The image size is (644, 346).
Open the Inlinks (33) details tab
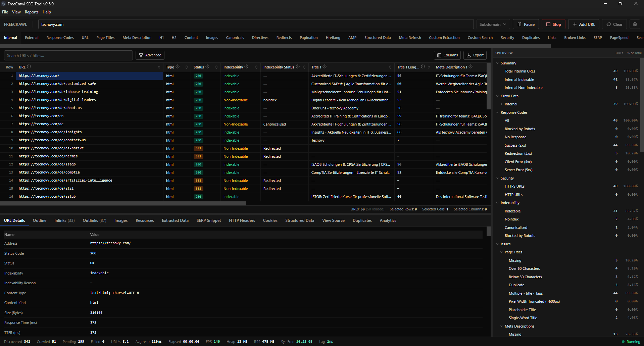click(64, 220)
